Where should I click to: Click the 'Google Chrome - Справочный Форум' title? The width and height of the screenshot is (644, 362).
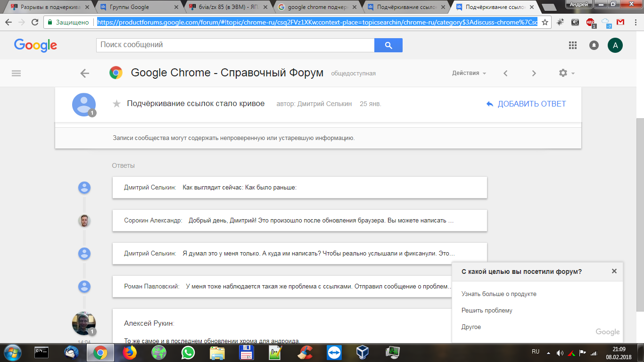[227, 73]
